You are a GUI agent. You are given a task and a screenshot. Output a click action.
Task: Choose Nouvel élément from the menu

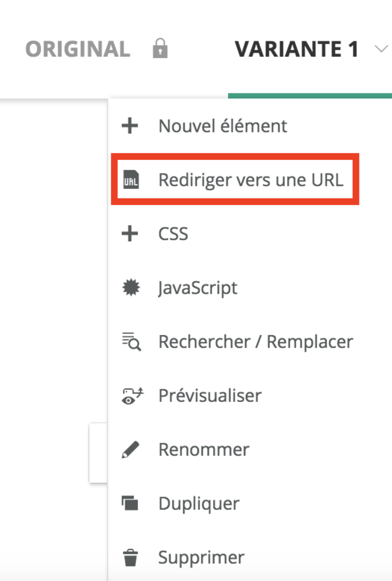pos(223,126)
